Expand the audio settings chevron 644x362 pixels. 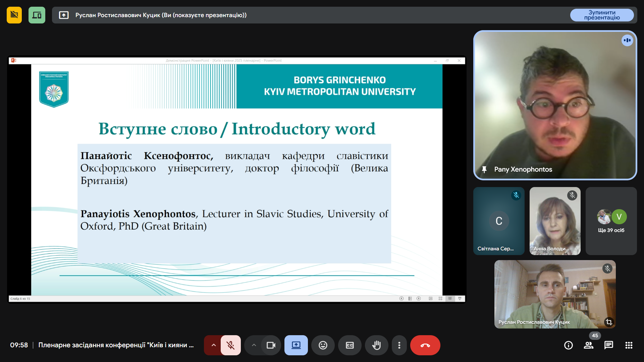[213, 345]
